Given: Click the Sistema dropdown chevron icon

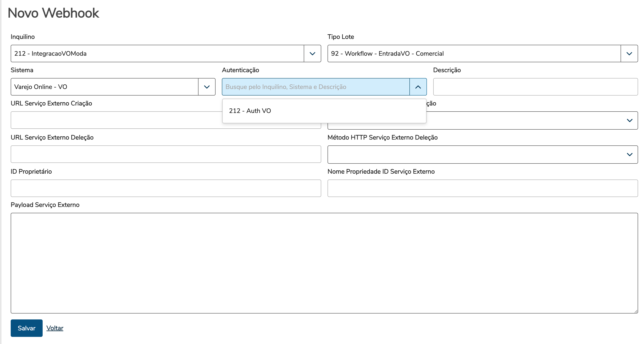Looking at the screenshot, I should click(206, 87).
